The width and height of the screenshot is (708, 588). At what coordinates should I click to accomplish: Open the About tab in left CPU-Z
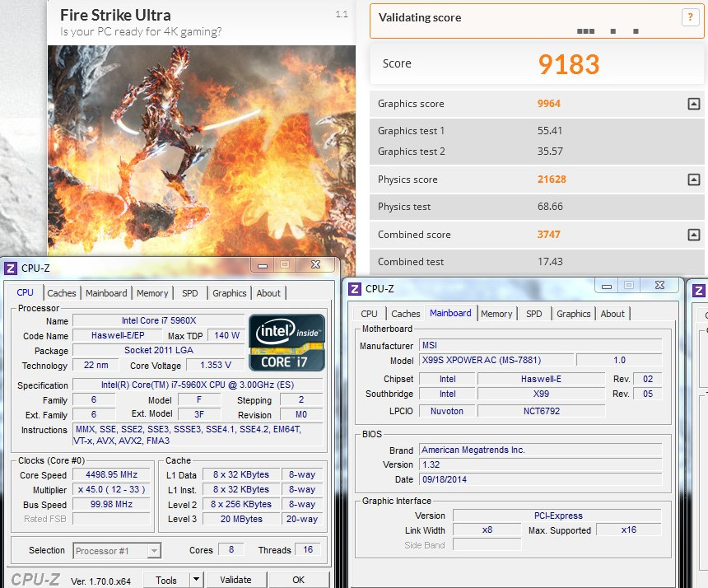point(268,293)
